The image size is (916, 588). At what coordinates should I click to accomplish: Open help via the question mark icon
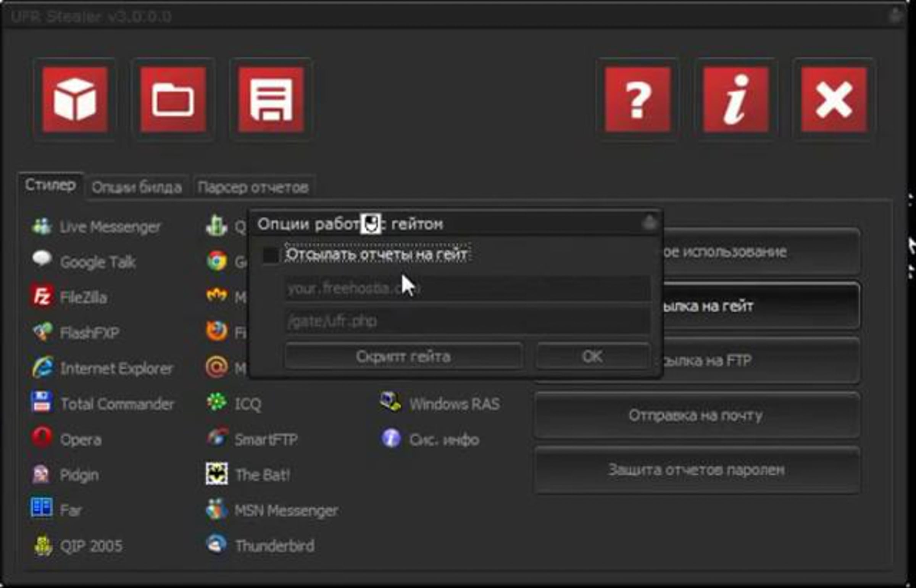pos(638,100)
